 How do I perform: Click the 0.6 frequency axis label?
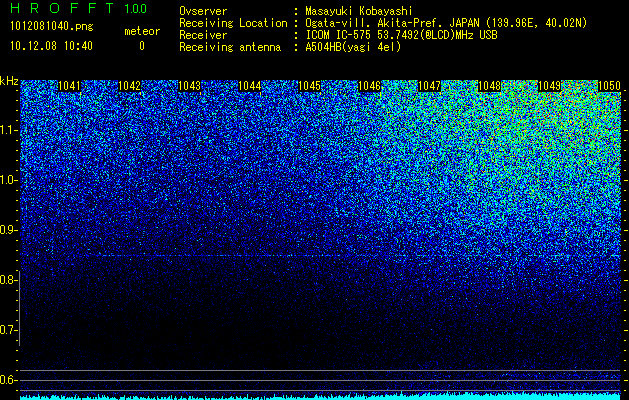[x=8, y=380]
